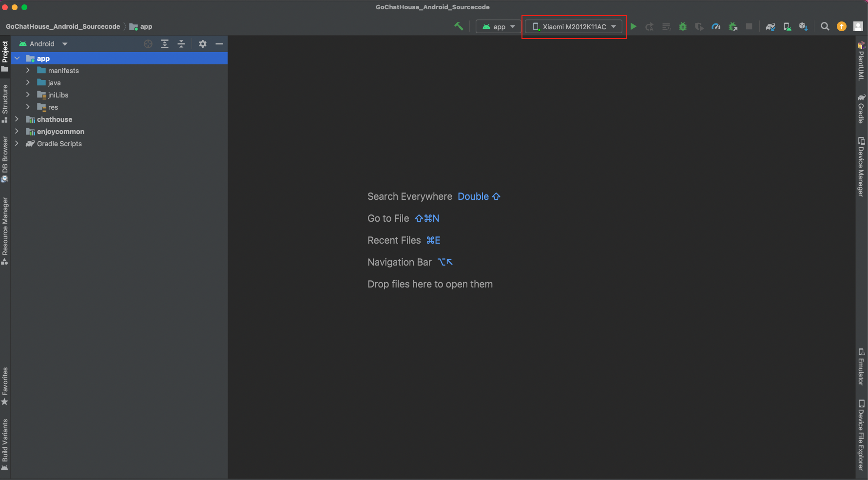Open the Build Variants tool tab

click(x=5, y=444)
